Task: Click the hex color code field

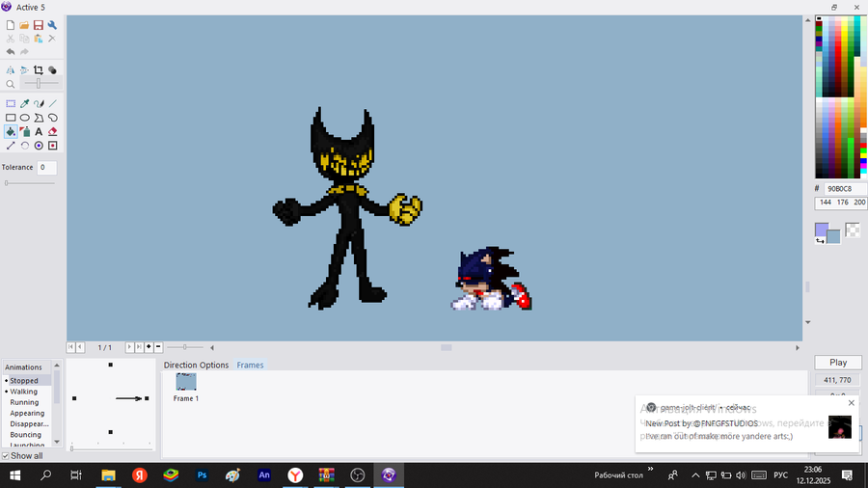Action: click(845, 189)
